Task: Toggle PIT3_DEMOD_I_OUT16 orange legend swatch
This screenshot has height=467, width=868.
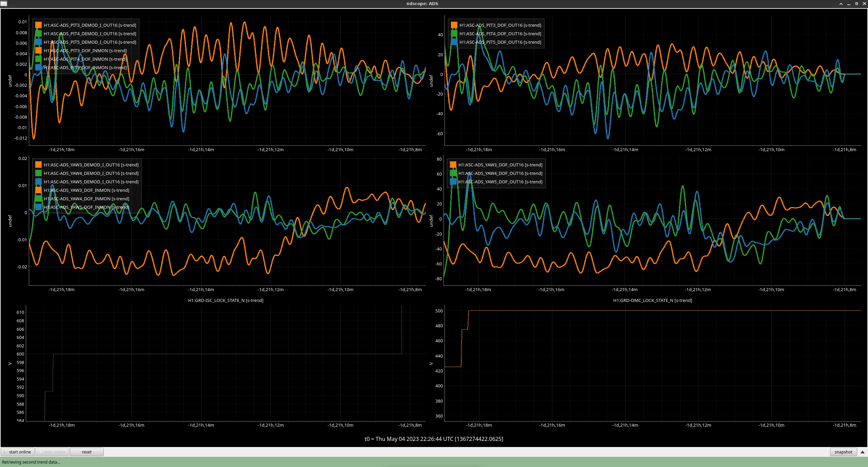Action: point(38,25)
